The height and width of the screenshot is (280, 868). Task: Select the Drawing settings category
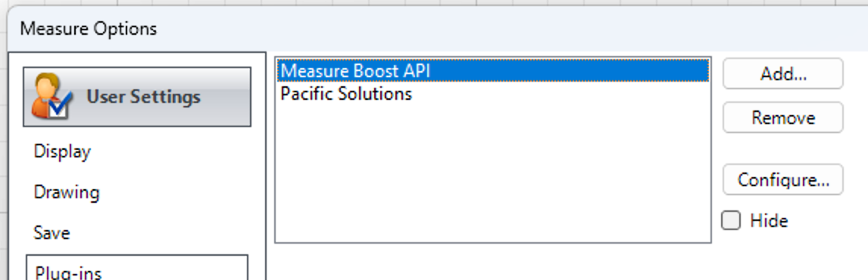click(67, 192)
